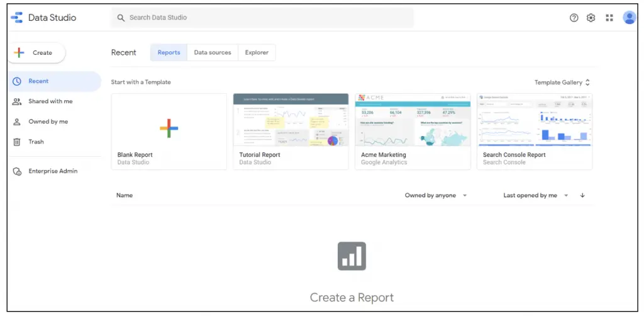This screenshot has height=316, width=644.
Task: Expand the Template Gallery
Action: click(562, 82)
